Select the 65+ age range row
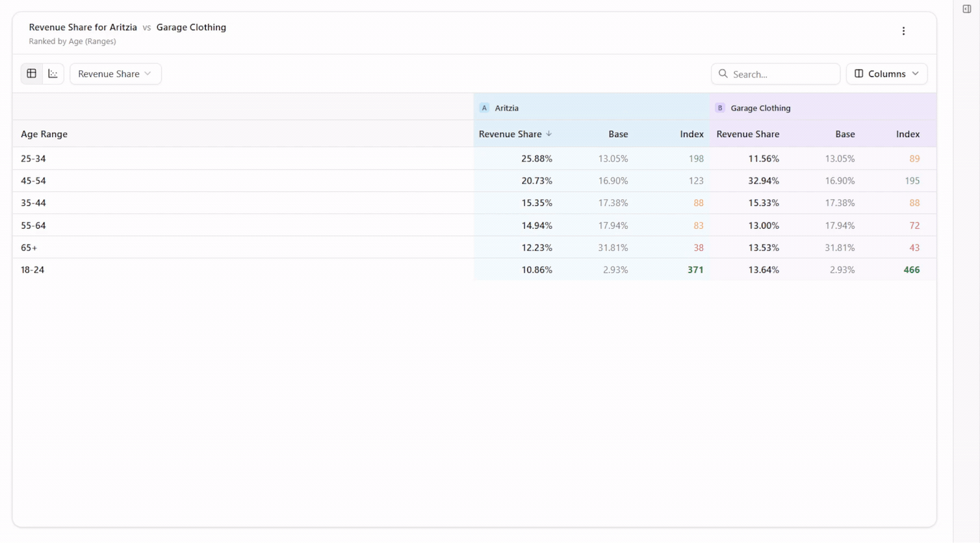This screenshot has height=543, width=980. coord(474,248)
